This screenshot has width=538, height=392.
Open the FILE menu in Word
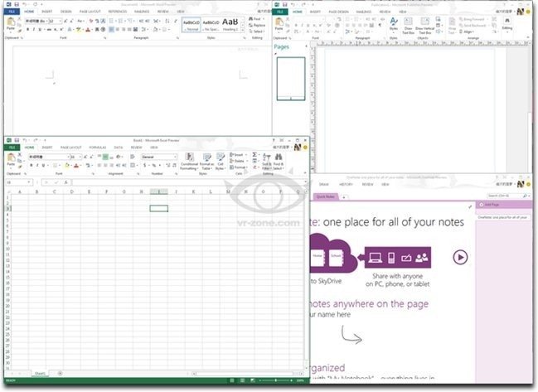pyautogui.click(x=12, y=12)
